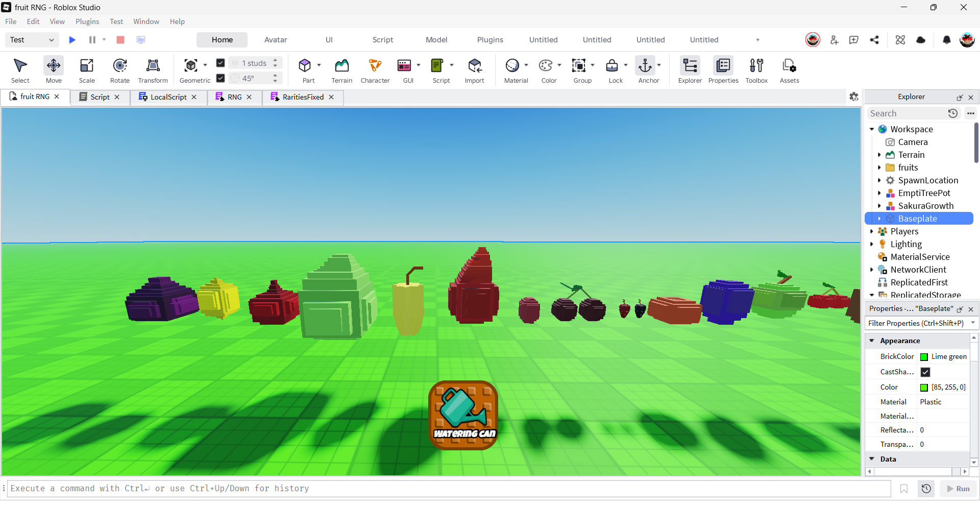Open the Anchor dropdown arrow
This screenshot has width=980, height=506.
point(659,65)
